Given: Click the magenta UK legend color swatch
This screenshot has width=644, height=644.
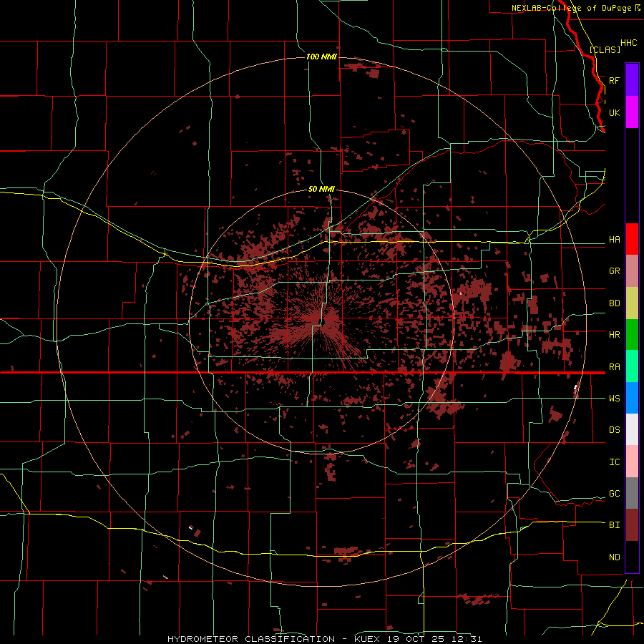Looking at the screenshot, I should (x=632, y=112).
